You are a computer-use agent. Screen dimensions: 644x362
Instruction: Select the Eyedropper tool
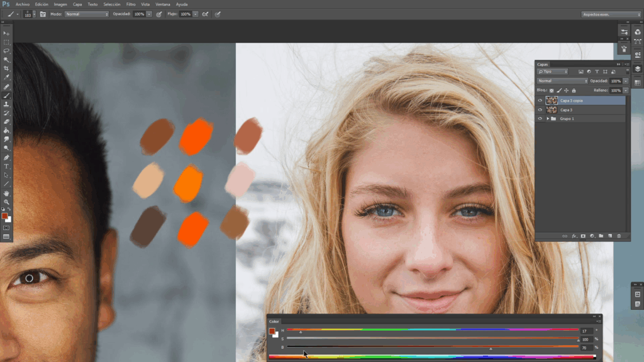6,77
